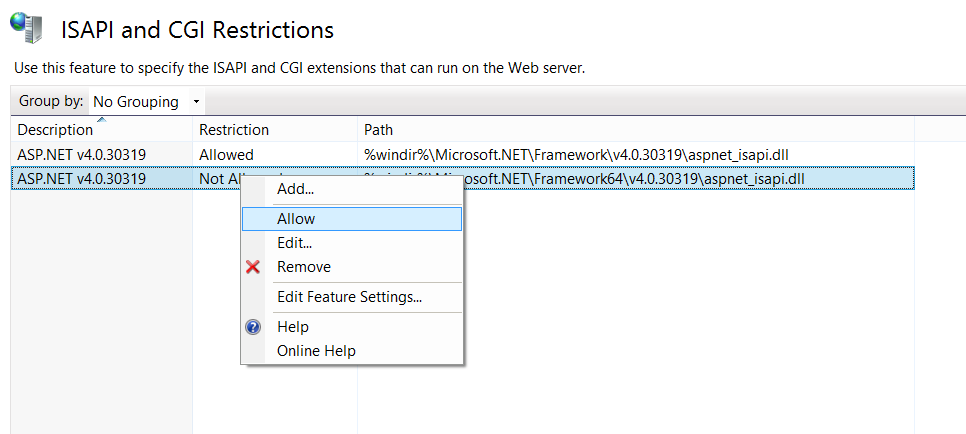
Task: Open Online Help from the context menu
Action: [316, 351]
